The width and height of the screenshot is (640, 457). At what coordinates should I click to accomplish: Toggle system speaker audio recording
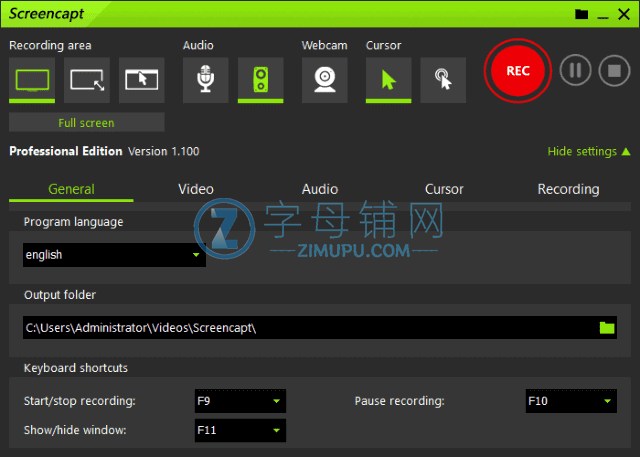tap(260, 80)
